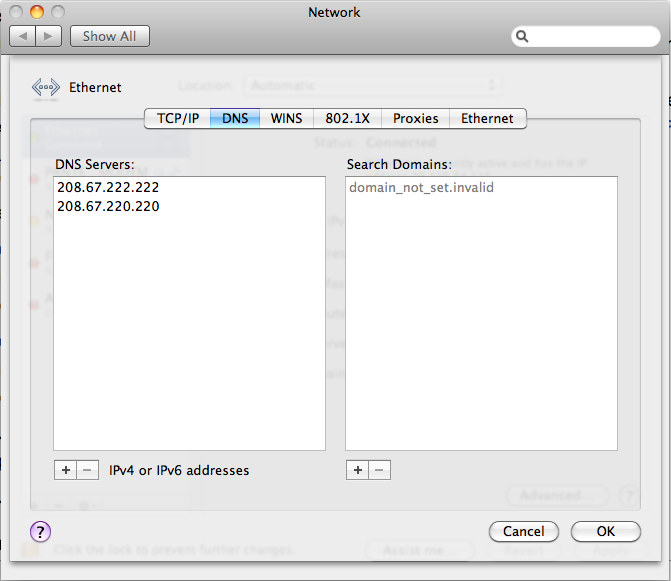Viewport: 671px width, 581px height.
Task: Click the magnifying glass search icon
Action: 522,36
